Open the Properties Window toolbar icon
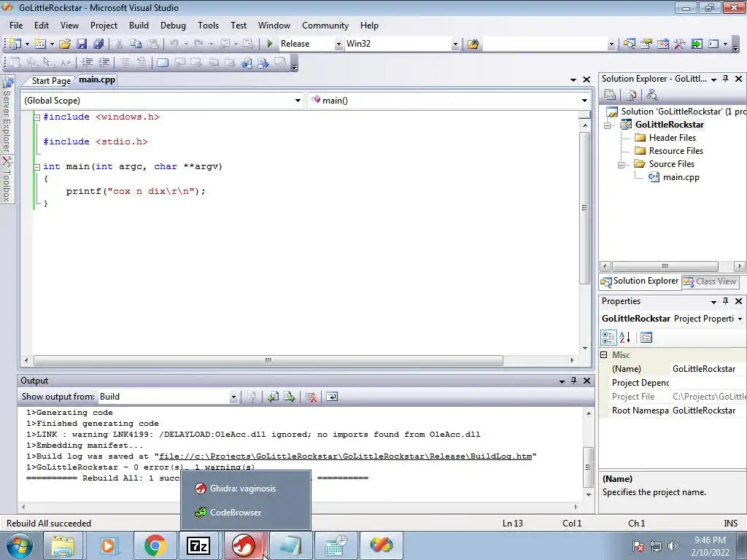This screenshot has height=560, width=747. tap(646, 44)
